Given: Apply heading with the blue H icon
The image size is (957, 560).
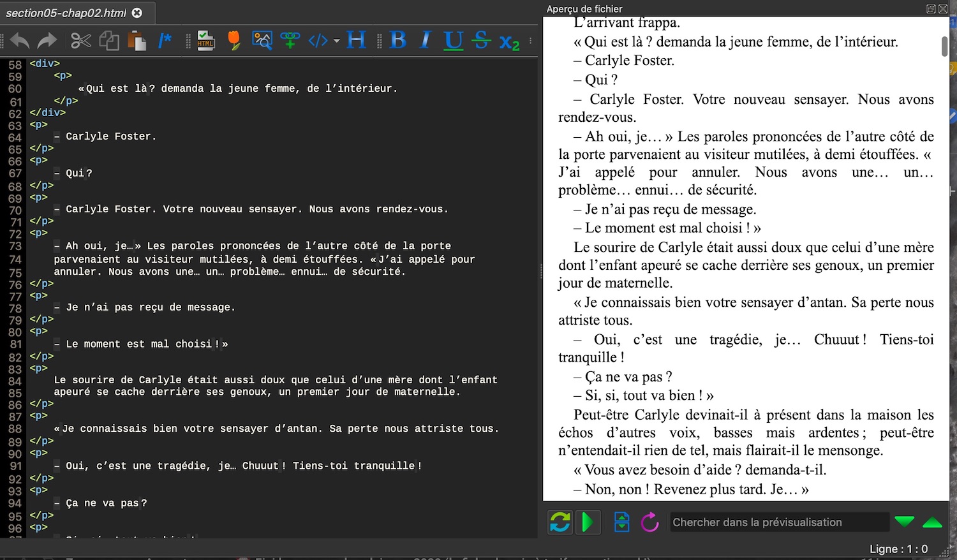Looking at the screenshot, I should [x=356, y=41].
